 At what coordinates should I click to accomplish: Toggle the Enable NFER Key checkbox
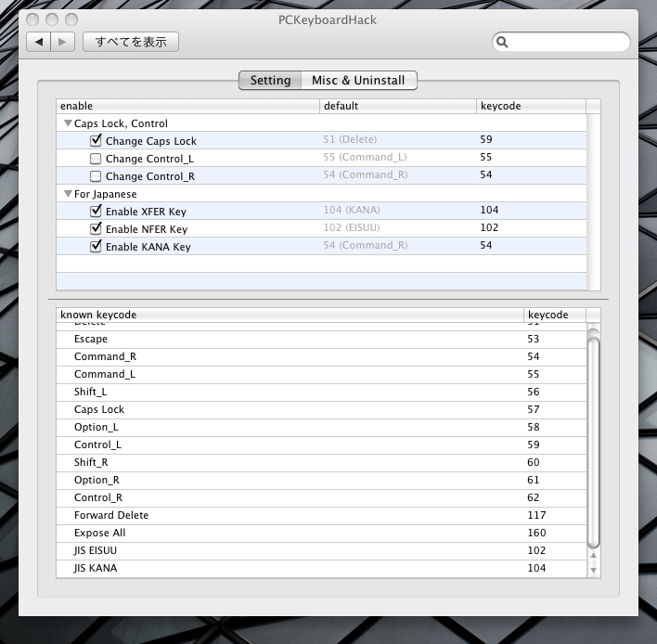tap(96, 229)
